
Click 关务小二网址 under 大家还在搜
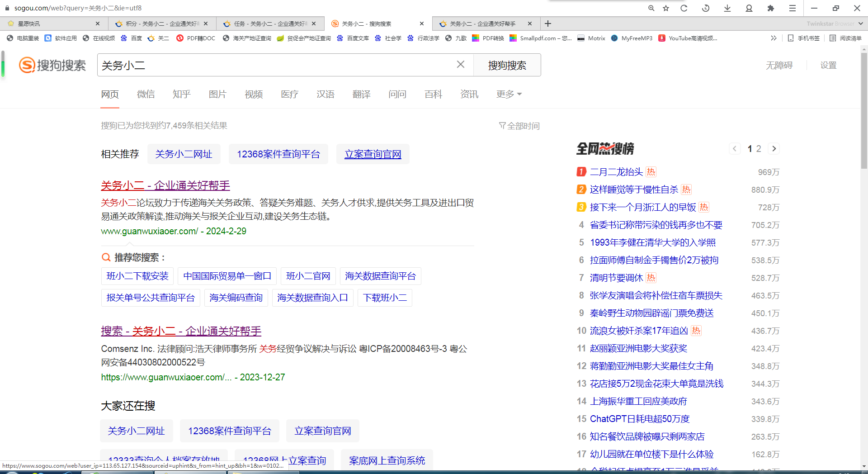coord(136,431)
